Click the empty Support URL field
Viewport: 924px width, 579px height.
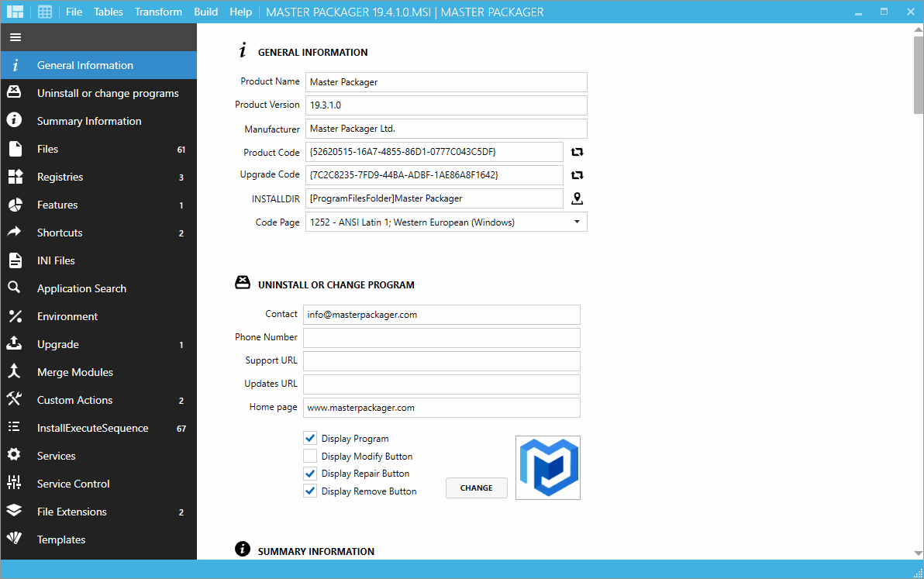click(x=441, y=361)
